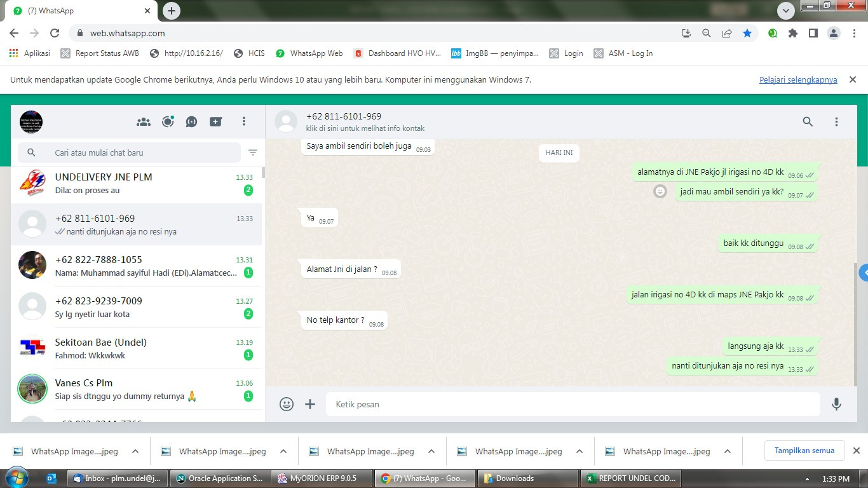The height and width of the screenshot is (488, 868).
Task: Click install app icon in address bar
Action: click(686, 33)
